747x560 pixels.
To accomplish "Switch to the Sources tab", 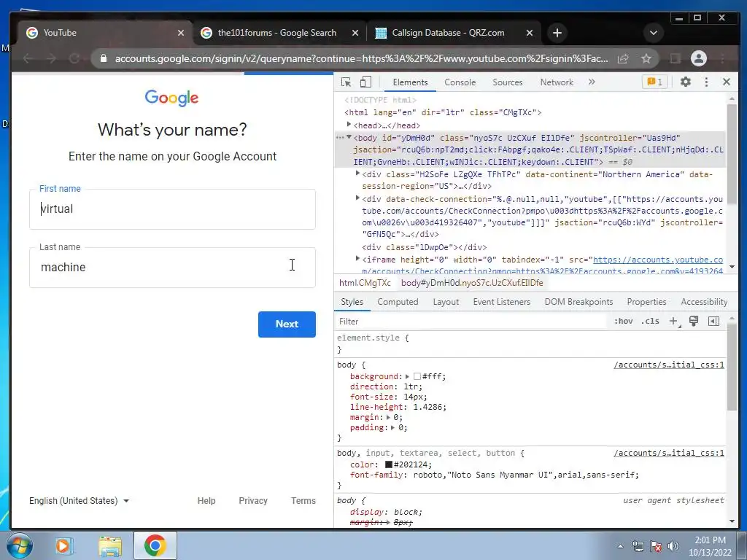I will (x=508, y=82).
